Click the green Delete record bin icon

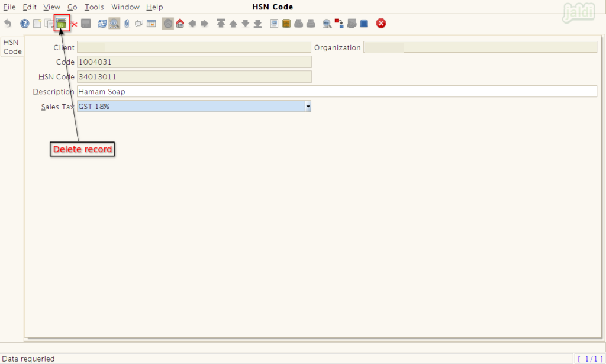click(x=62, y=24)
